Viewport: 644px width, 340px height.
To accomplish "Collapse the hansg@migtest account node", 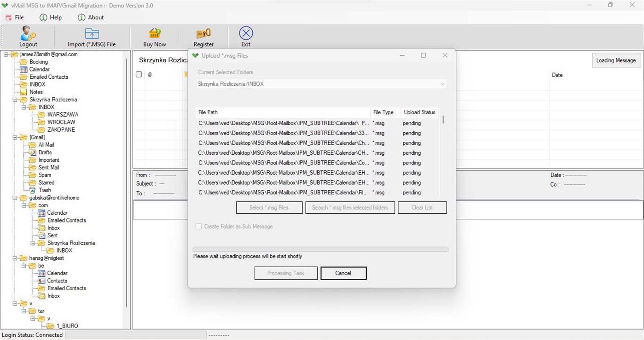I will [x=15, y=258].
